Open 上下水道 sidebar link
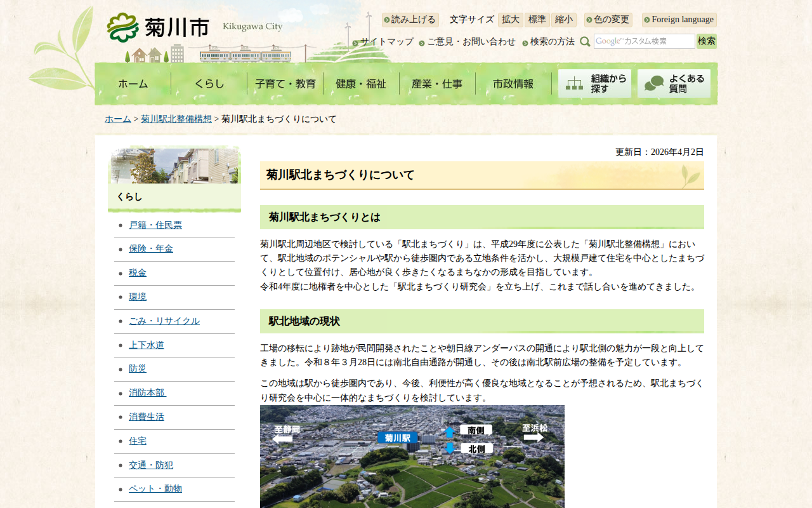812x508 pixels. pyautogui.click(x=147, y=345)
